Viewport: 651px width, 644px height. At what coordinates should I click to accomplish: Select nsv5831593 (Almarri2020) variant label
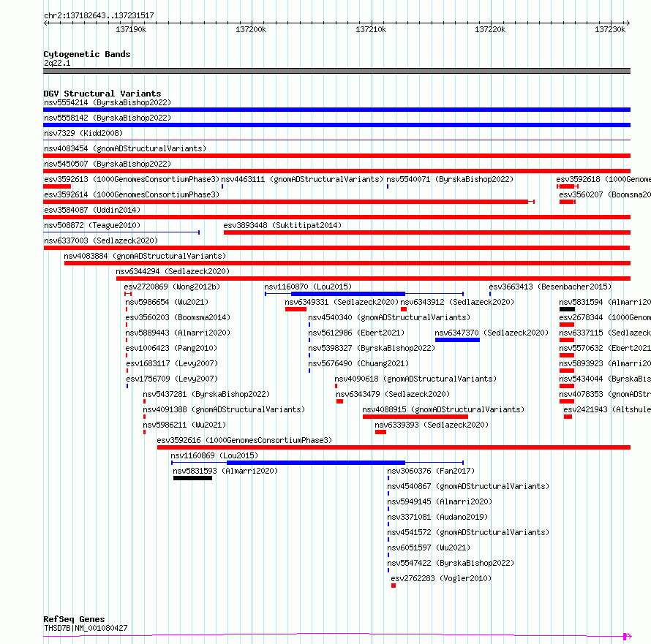[225, 471]
